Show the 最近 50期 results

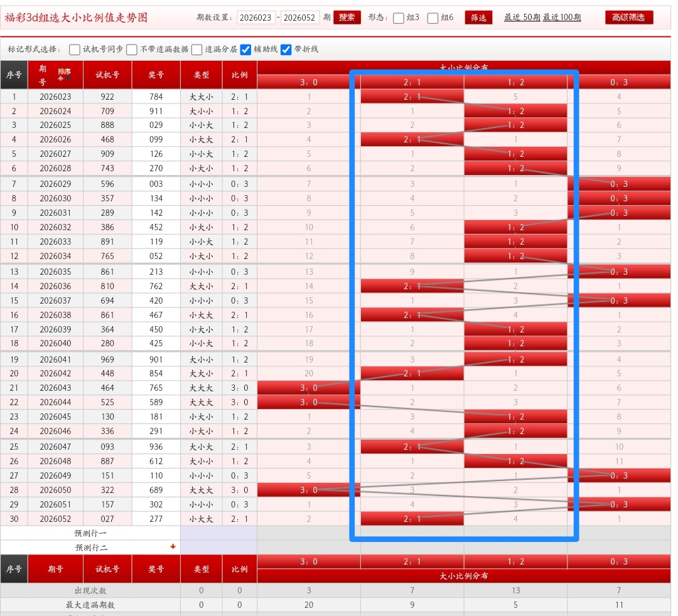tap(521, 18)
